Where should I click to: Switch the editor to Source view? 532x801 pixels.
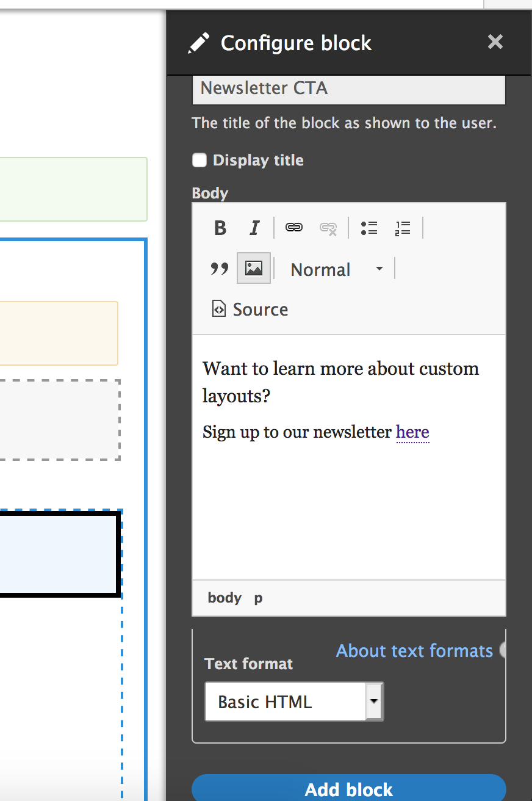[x=248, y=309]
